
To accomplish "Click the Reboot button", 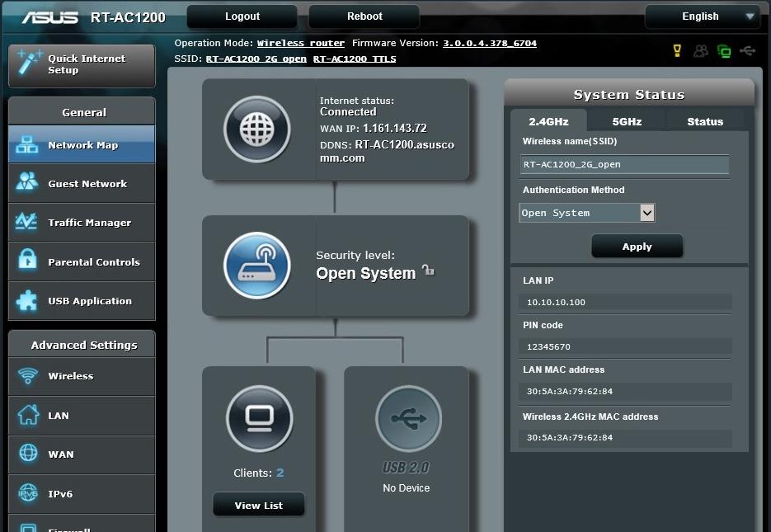I will (364, 16).
